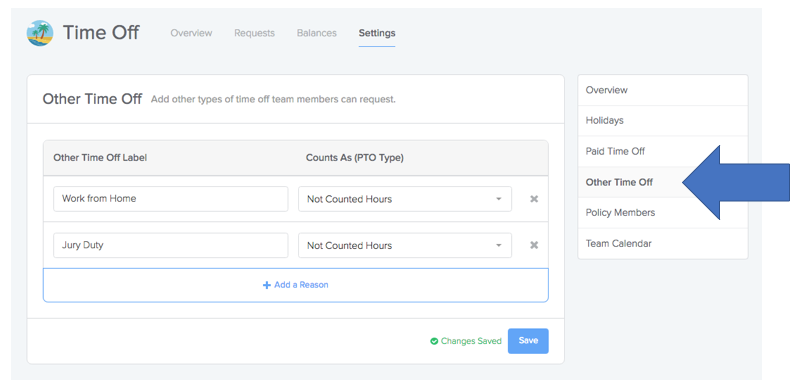
Task: Open Team Calendar section
Action: (x=663, y=243)
